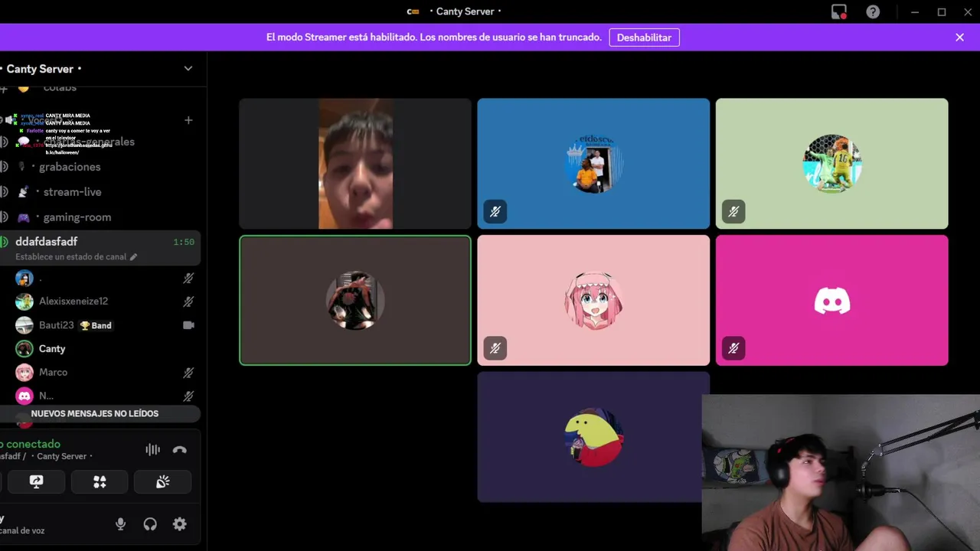
Task: Open noise suppression waveform icon
Action: 153,450
